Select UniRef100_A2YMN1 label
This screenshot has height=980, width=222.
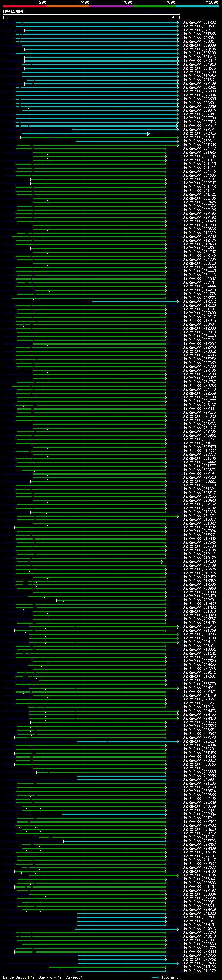199,114
